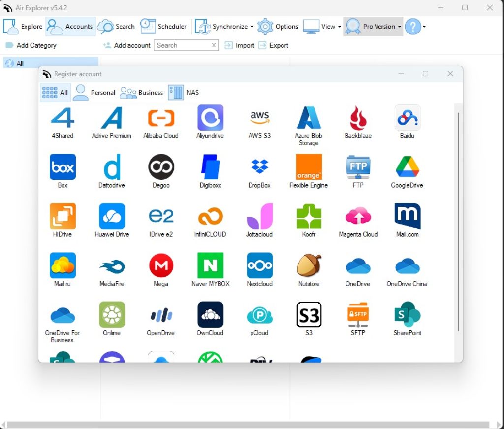Screen dimensions: 504x429
Task: Focus the accounts Search input field
Action: coord(183,45)
